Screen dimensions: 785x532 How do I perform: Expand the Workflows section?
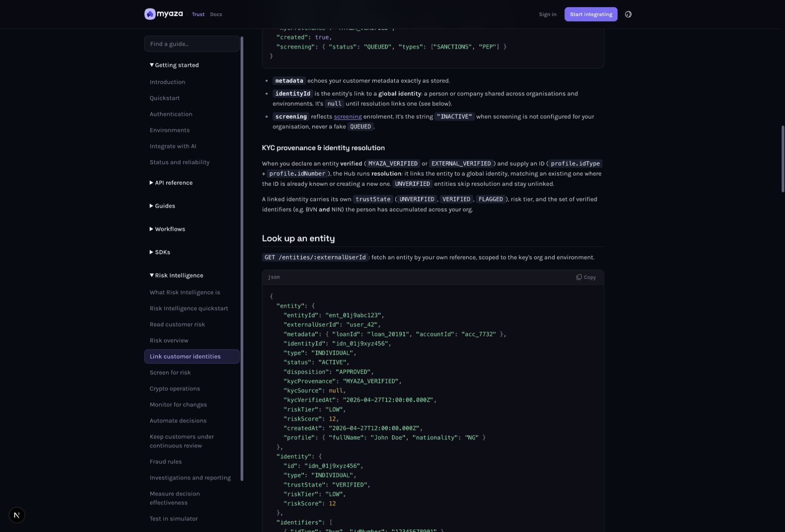click(x=167, y=229)
